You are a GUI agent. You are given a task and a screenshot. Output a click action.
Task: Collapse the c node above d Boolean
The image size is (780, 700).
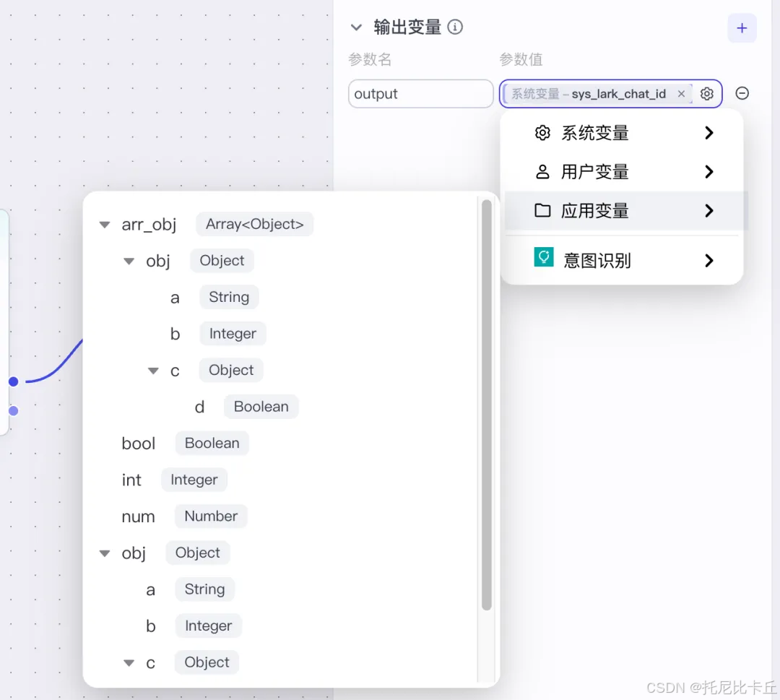[153, 371]
